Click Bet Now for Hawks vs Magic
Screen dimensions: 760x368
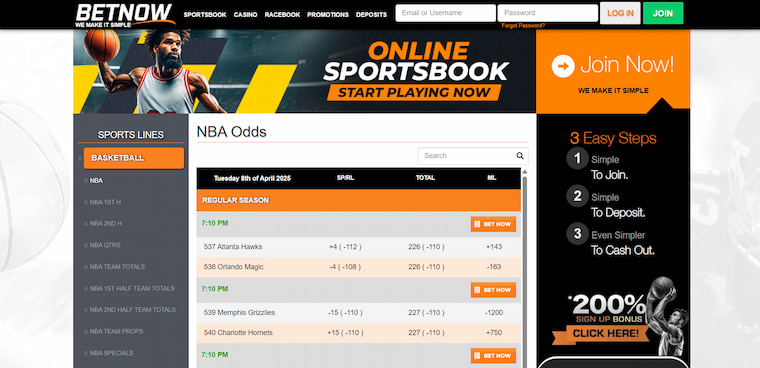click(x=493, y=224)
